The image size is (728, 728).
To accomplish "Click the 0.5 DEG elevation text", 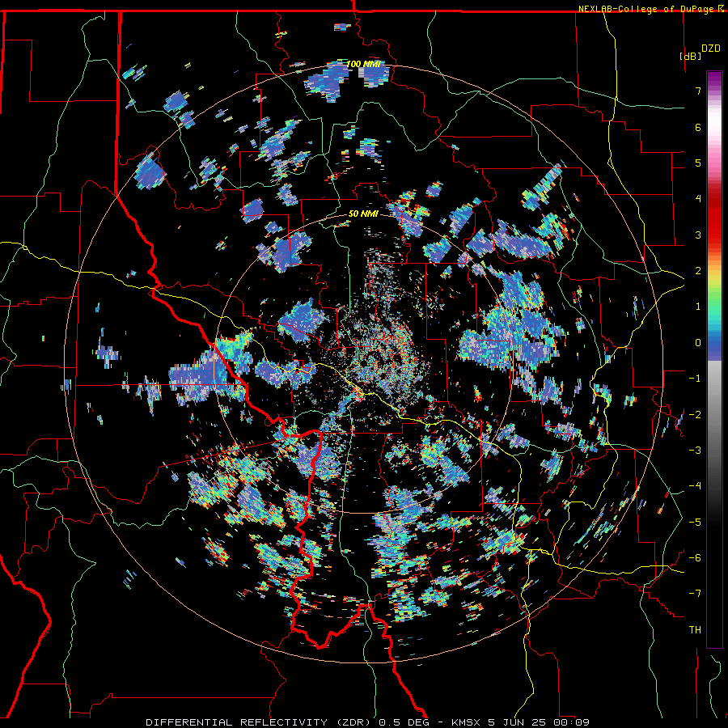I will [404, 722].
